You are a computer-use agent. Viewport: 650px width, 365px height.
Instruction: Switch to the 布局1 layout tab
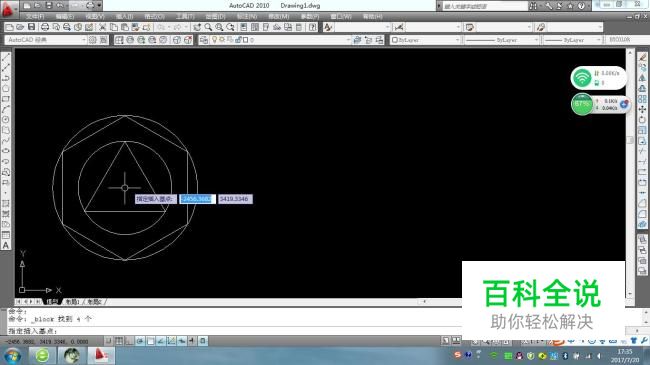click(73, 302)
